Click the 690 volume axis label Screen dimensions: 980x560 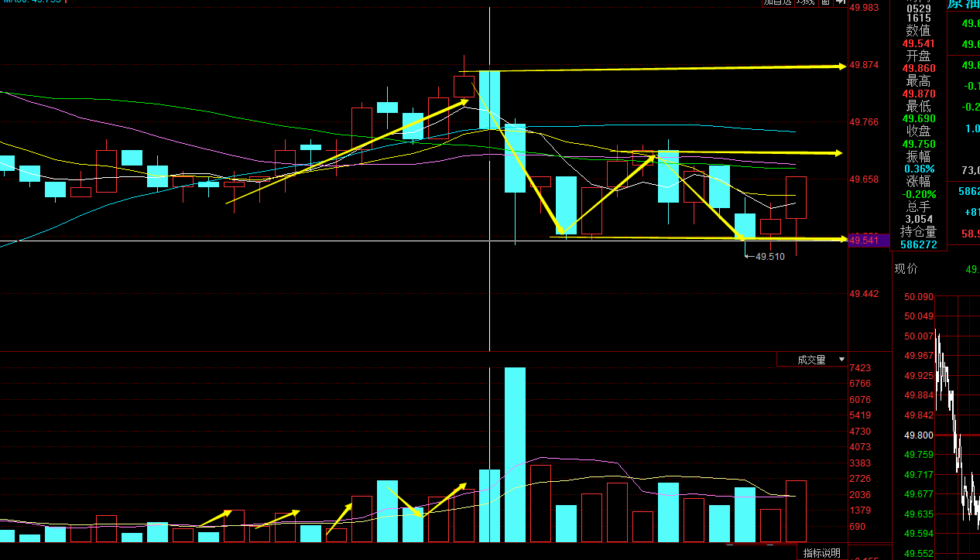(x=858, y=527)
